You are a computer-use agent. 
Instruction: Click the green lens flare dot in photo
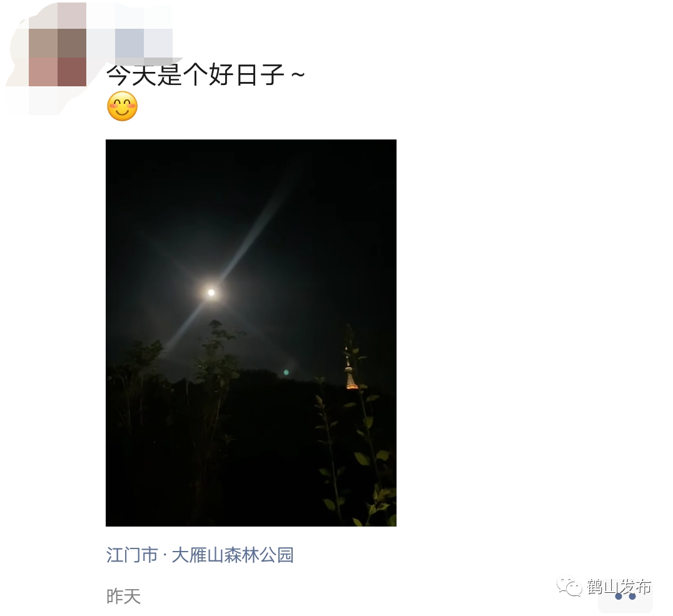(x=286, y=373)
